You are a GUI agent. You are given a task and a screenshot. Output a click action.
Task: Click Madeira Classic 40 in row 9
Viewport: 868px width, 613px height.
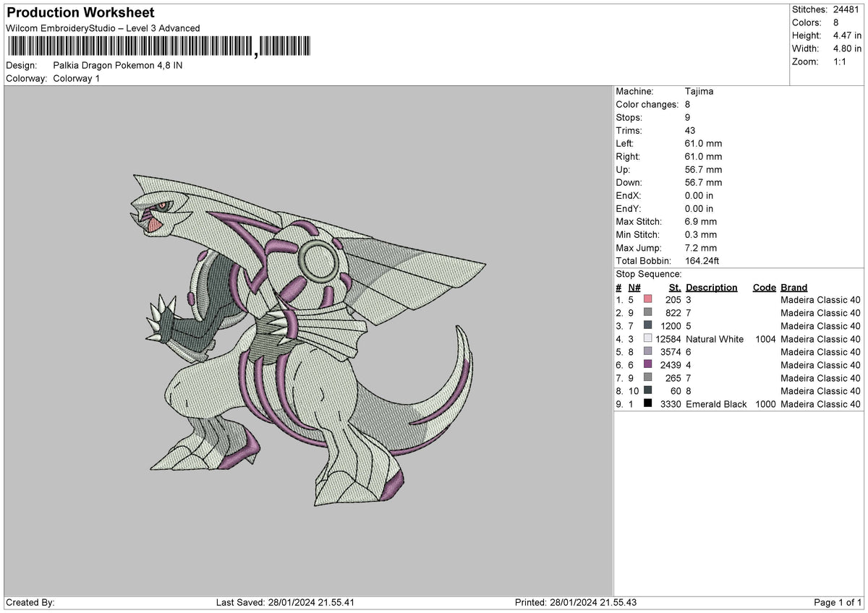point(821,404)
